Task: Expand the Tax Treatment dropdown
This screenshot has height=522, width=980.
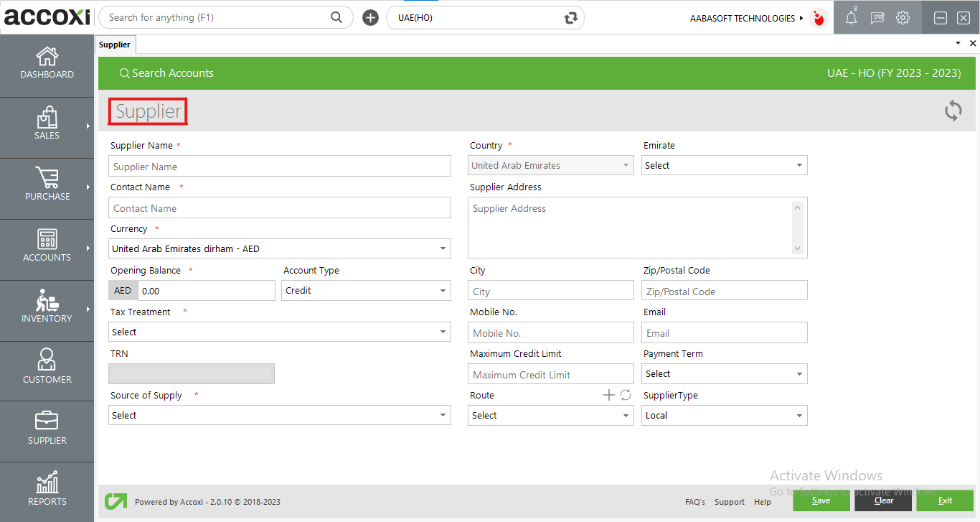Action: (x=279, y=332)
